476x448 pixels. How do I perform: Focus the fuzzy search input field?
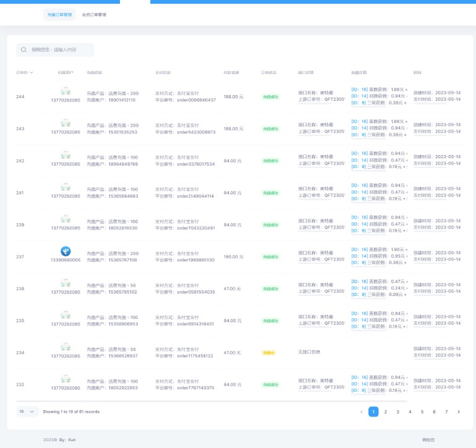click(x=59, y=50)
